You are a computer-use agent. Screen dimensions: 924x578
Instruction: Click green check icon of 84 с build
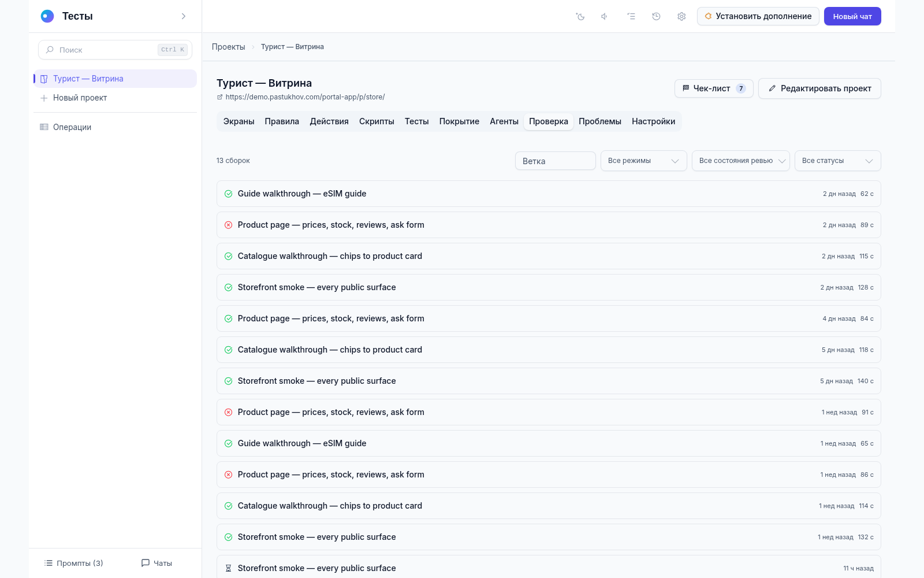pos(228,318)
